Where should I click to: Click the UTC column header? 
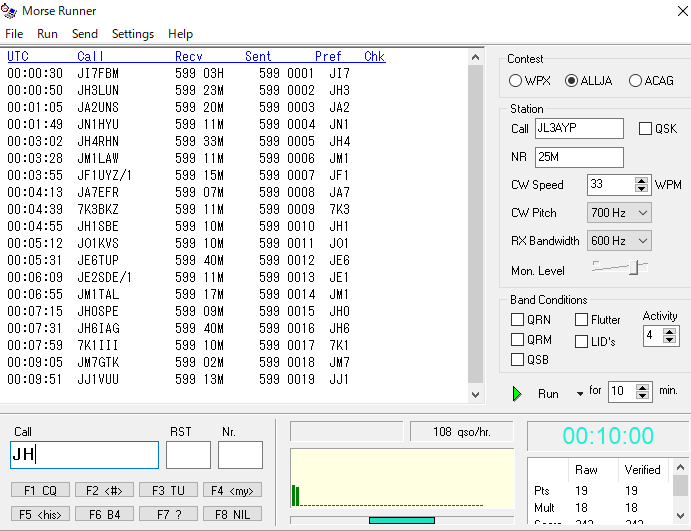[x=18, y=56]
